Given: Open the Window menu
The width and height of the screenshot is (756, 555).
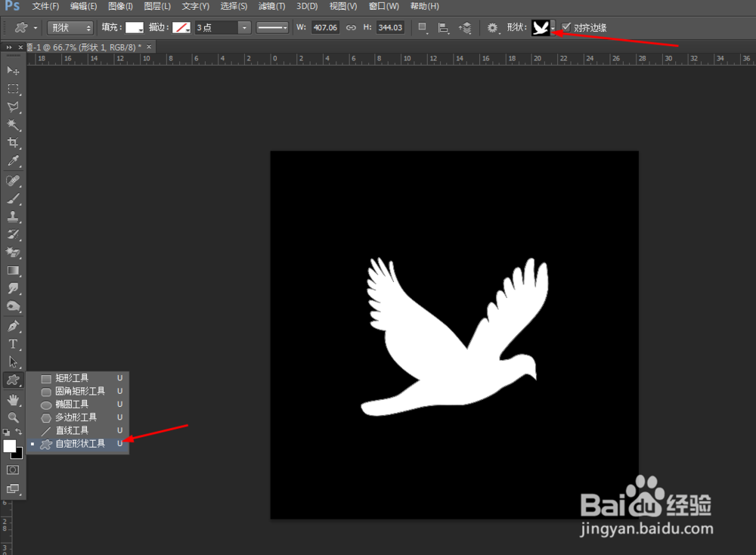Looking at the screenshot, I should click(x=384, y=6).
